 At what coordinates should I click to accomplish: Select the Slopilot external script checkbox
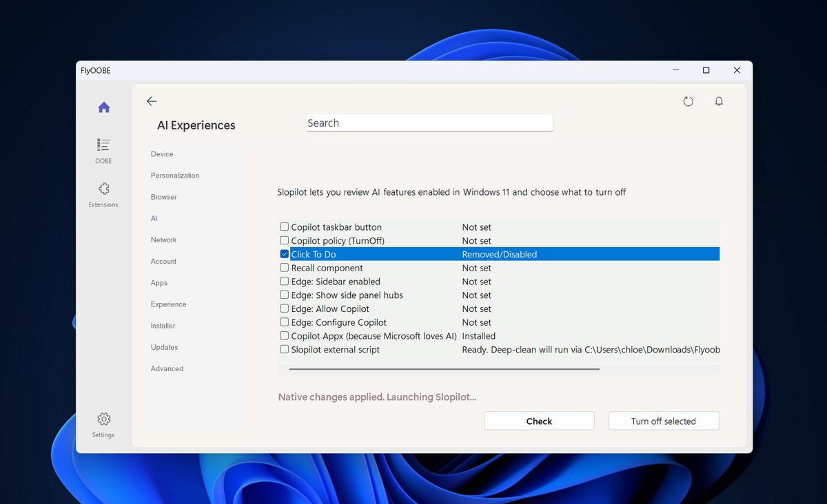click(284, 349)
